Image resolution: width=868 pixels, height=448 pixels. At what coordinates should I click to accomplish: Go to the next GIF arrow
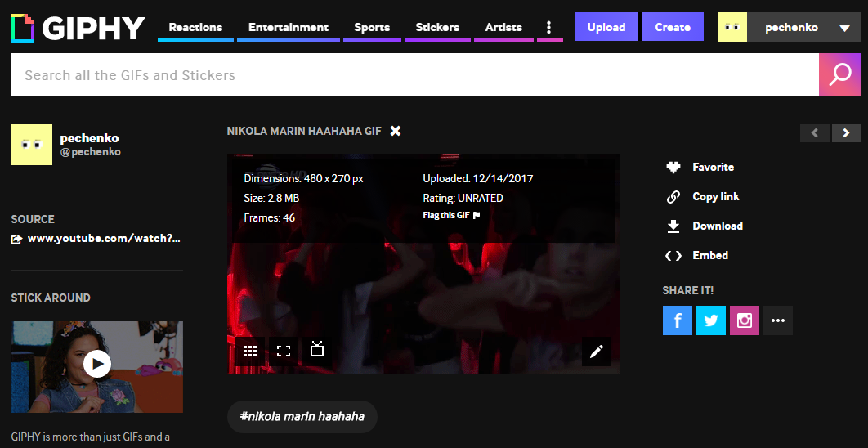coord(847,133)
